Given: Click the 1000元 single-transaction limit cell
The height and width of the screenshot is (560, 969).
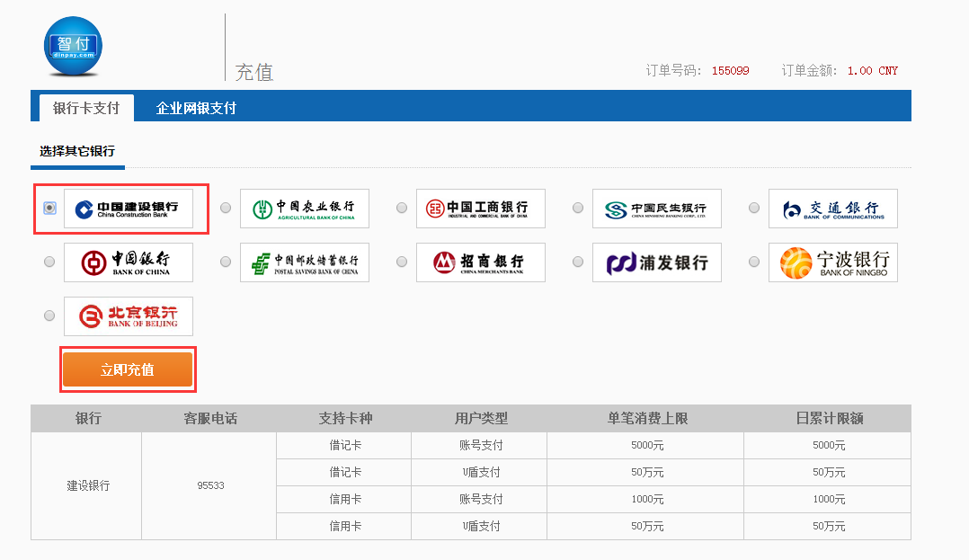Looking at the screenshot, I should 646,500.
